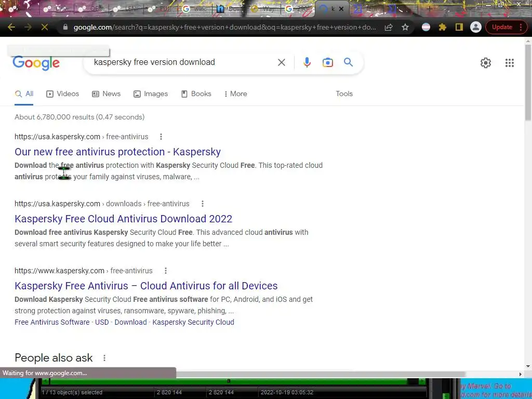Switch to the 'Dow' tab

coord(229,9)
